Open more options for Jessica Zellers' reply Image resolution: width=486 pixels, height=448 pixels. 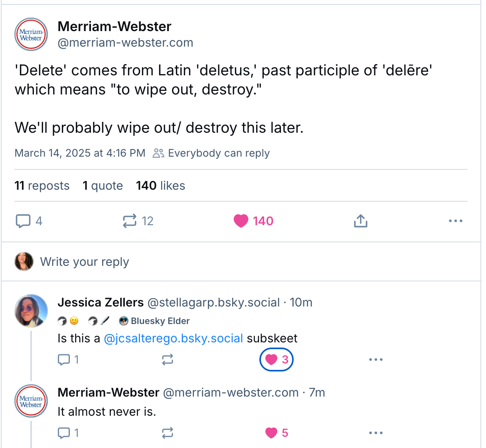[x=375, y=360]
